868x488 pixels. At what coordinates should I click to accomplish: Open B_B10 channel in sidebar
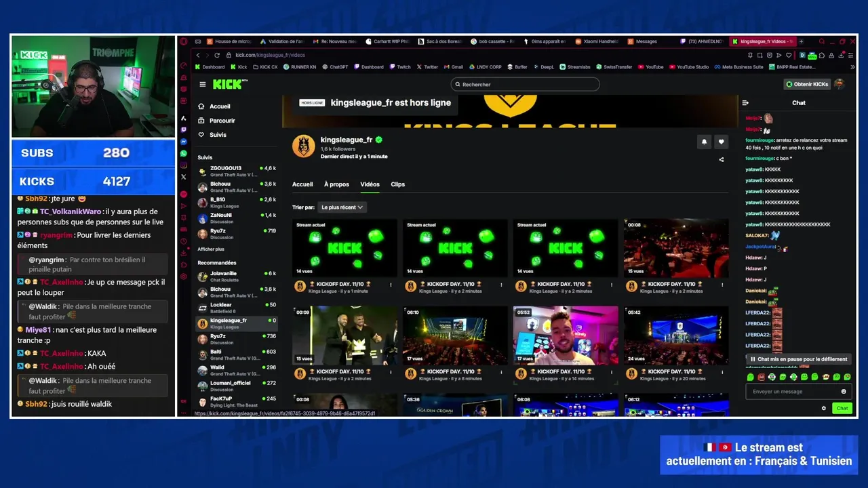(x=237, y=203)
